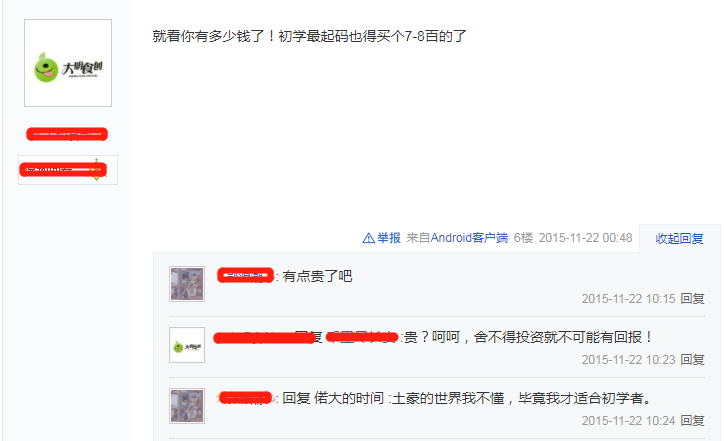This screenshot has height=441, width=724.
Task: Collapse replies with 收起回复
Action: [679, 238]
